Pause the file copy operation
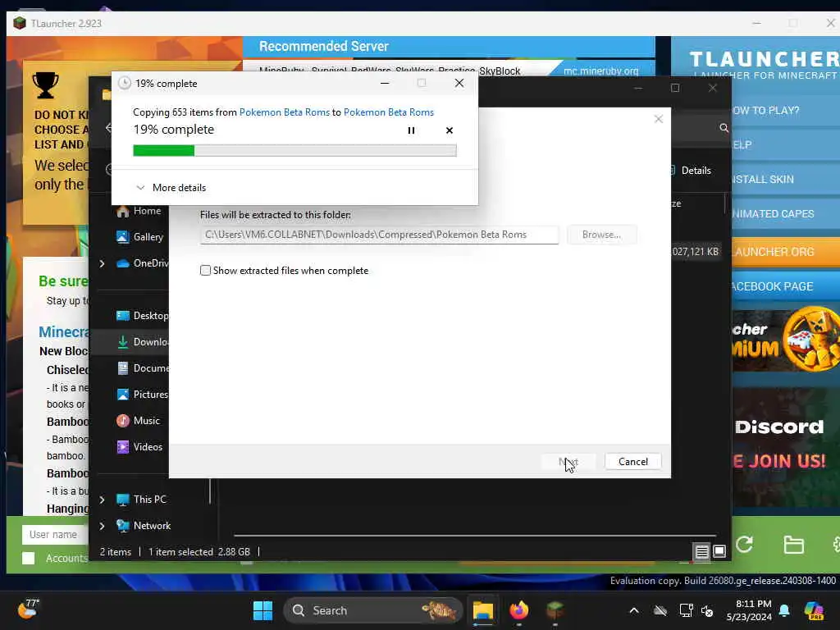The image size is (840, 630). 411,130
